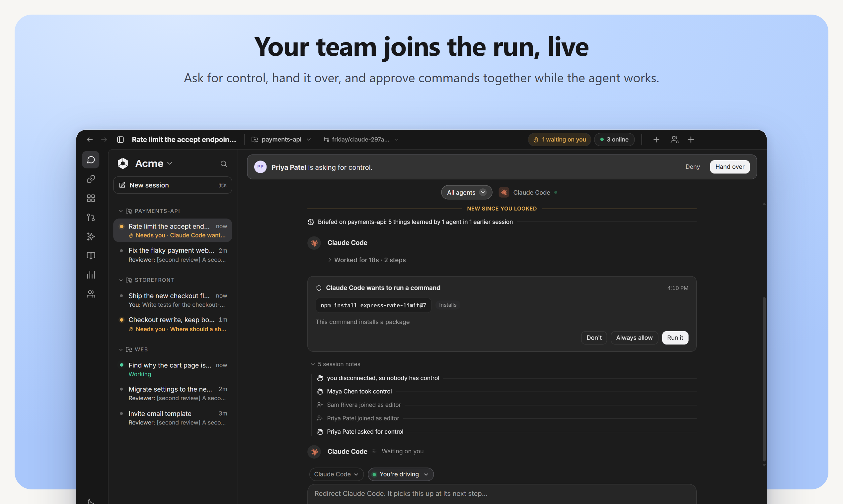Click the link icon in left rail
The height and width of the screenshot is (504, 843).
click(x=91, y=179)
